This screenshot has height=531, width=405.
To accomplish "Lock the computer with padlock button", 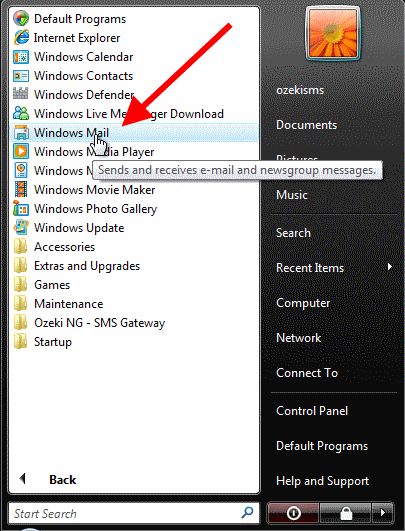I will pos(345,513).
